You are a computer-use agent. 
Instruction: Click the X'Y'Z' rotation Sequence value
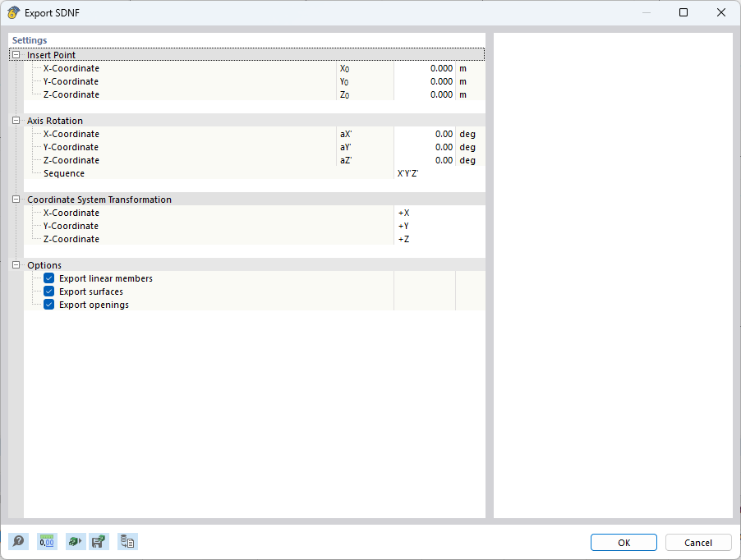(408, 173)
